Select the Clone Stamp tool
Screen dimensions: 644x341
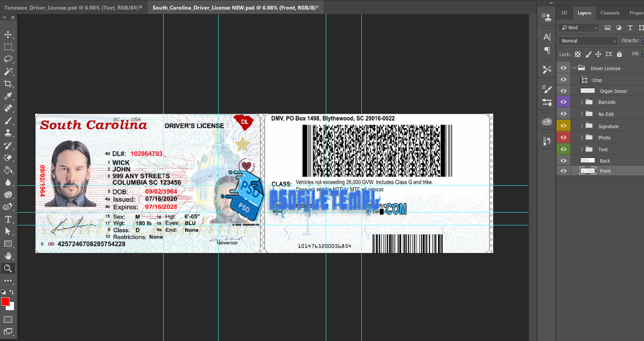tap(8, 133)
